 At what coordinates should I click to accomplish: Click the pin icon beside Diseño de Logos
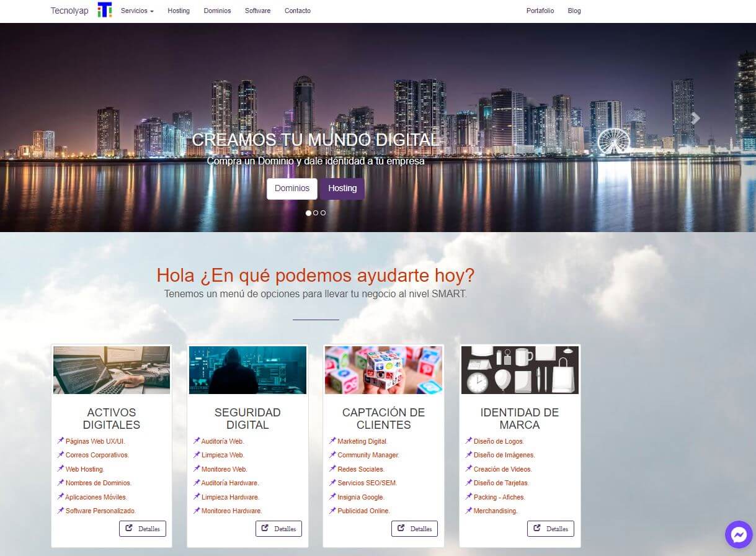coord(469,441)
